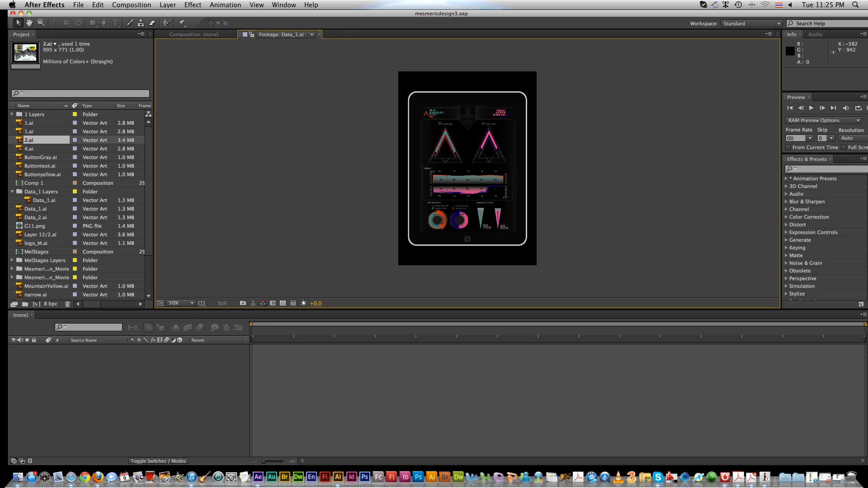Click the show channel RGB icon
The height and width of the screenshot is (488, 868).
point(263,303)
